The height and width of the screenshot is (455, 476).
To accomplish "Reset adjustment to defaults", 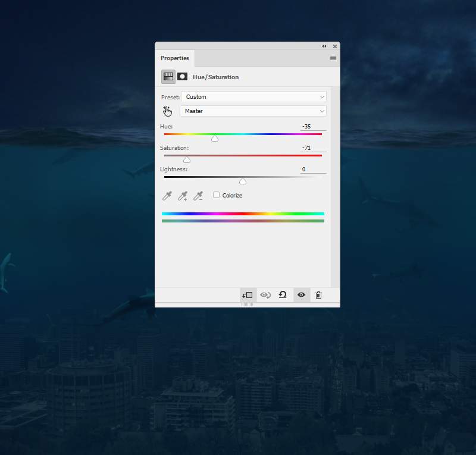I will 283,295.
